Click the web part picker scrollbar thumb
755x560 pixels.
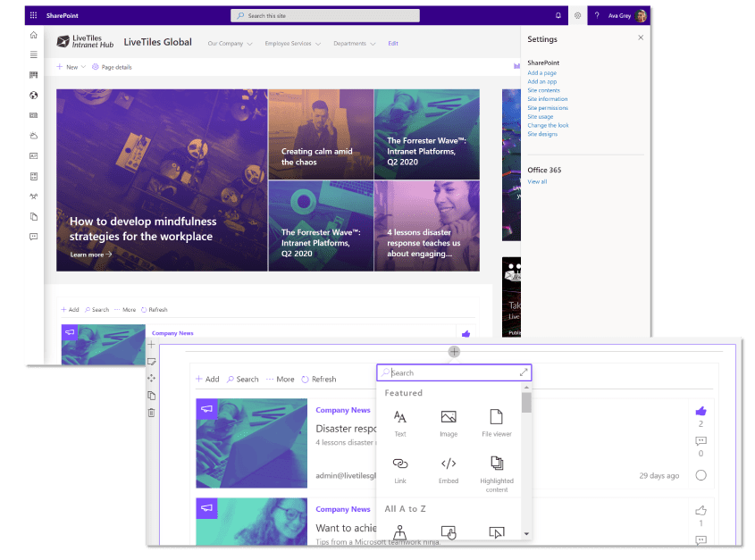tap(526, 403)
